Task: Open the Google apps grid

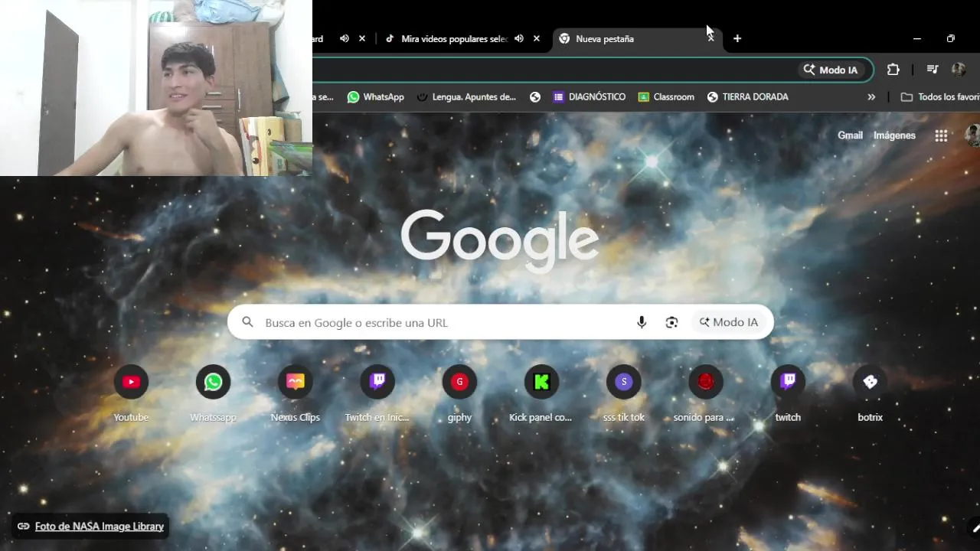Action: [941, 135]
